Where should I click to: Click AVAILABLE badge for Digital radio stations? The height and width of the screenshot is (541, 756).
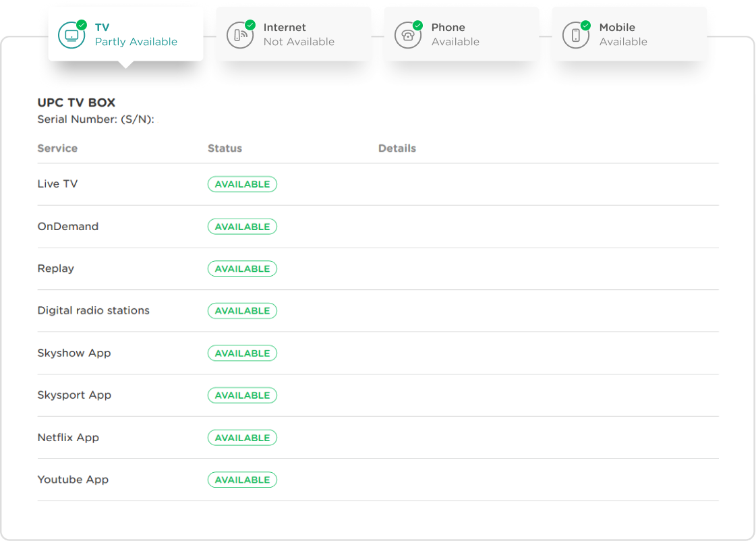pos(242,311)
